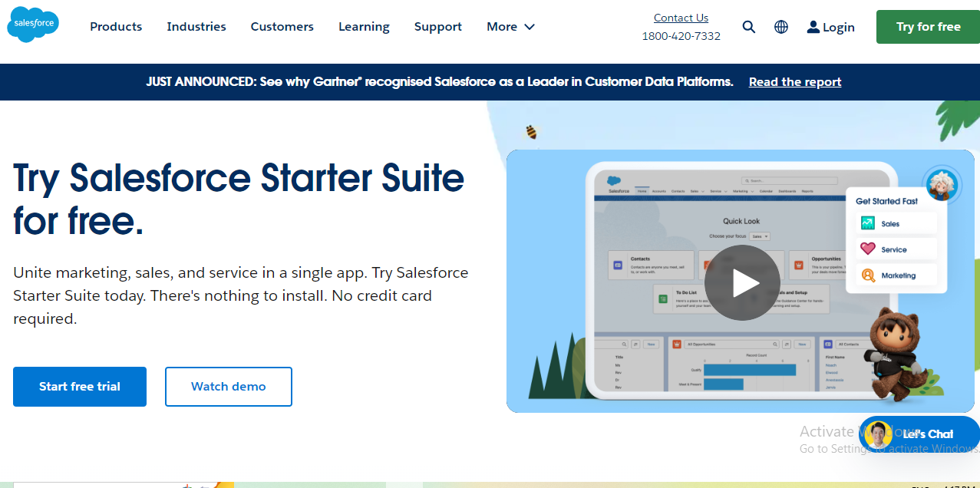Click the Salesforce cloud logo
The width and height of the screenshot is (980, 488).
33,25
